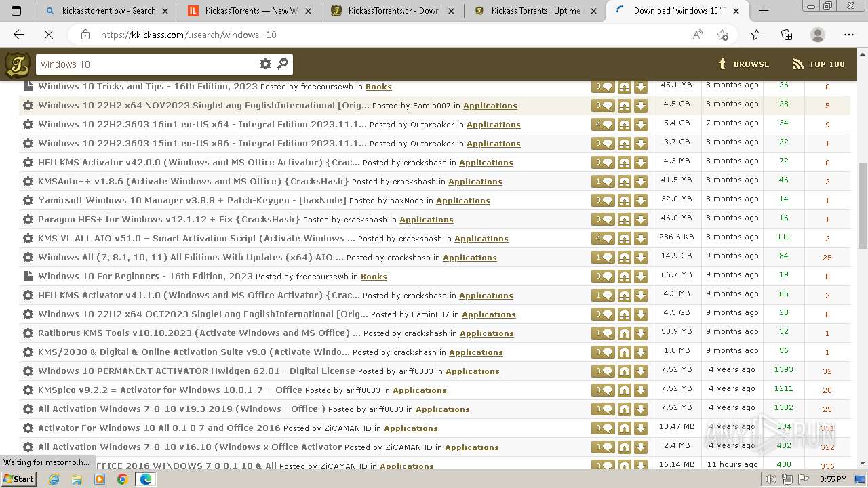The height and width of the screenshot is (488, 868).
Task: Open the Favorites list
Action: click(x=757, y=35)
